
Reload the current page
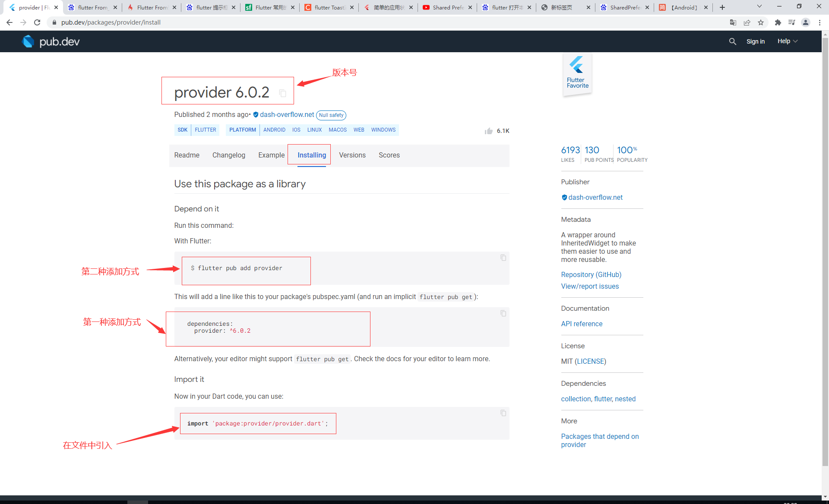(37, 22)
